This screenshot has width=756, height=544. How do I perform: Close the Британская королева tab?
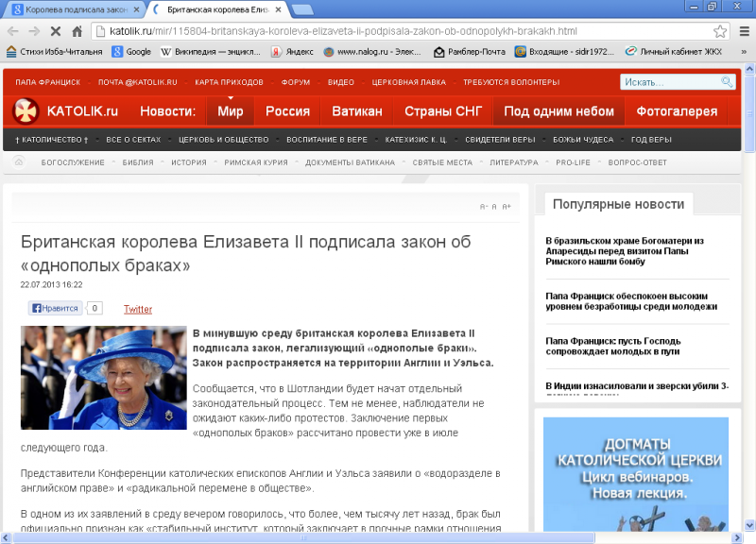pos(278,9)
